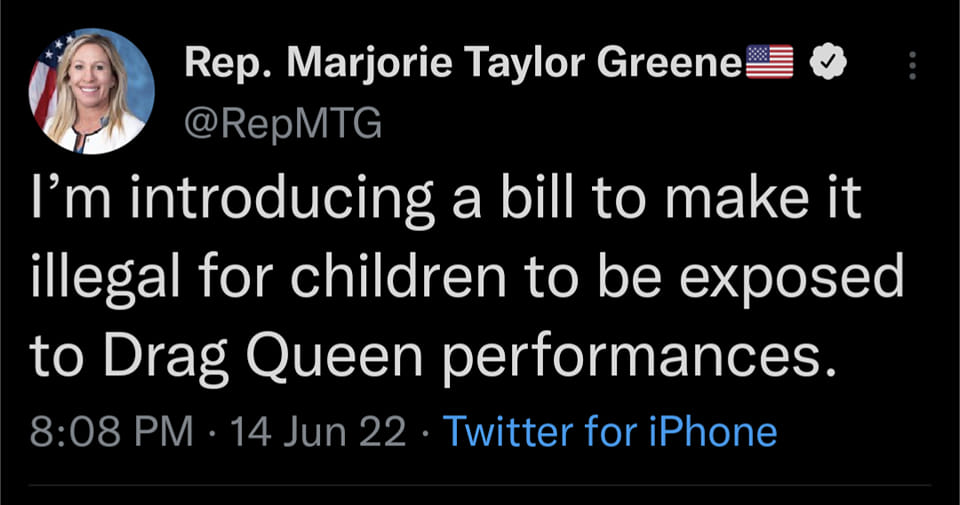Click the line "illegal for children to be exposed"
The image size is (960, 505).
point(465,279)
